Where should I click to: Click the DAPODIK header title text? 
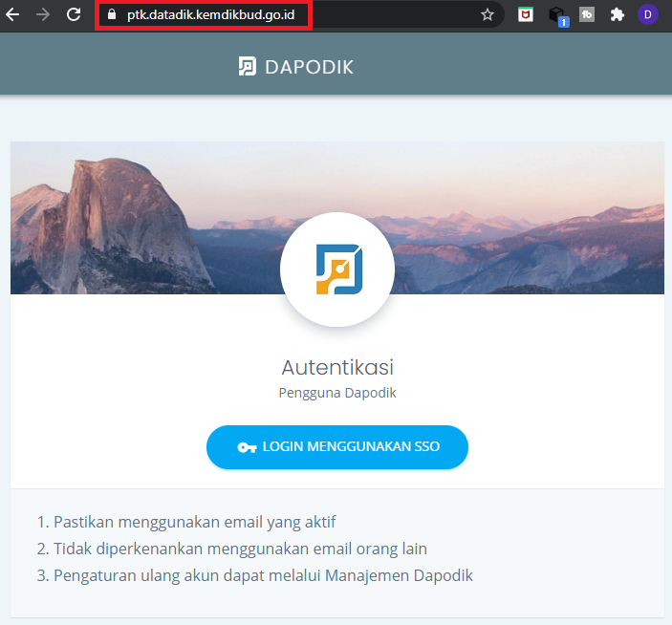(309, 66)
